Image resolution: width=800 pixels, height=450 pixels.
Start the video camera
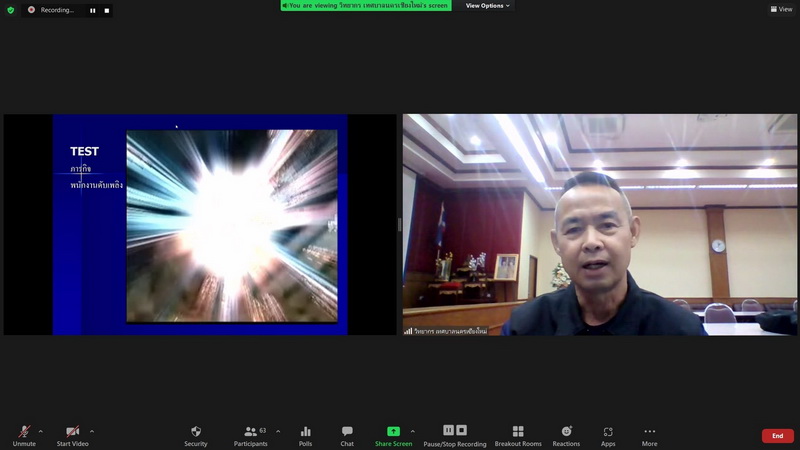coord(72,432)
